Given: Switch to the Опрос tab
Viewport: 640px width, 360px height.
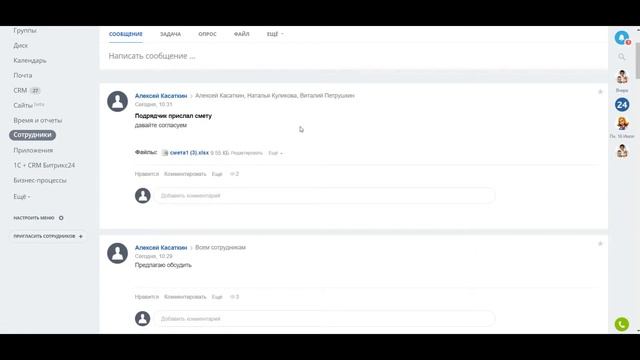Looking at the screenshot, I should 207,34.
